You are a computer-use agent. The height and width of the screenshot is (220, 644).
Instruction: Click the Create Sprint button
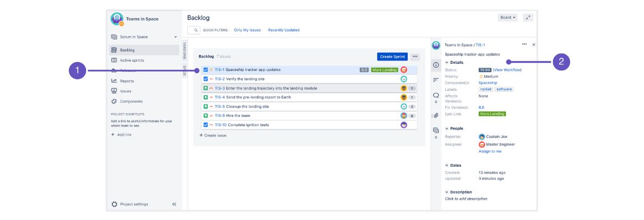[x=392, y=57]
